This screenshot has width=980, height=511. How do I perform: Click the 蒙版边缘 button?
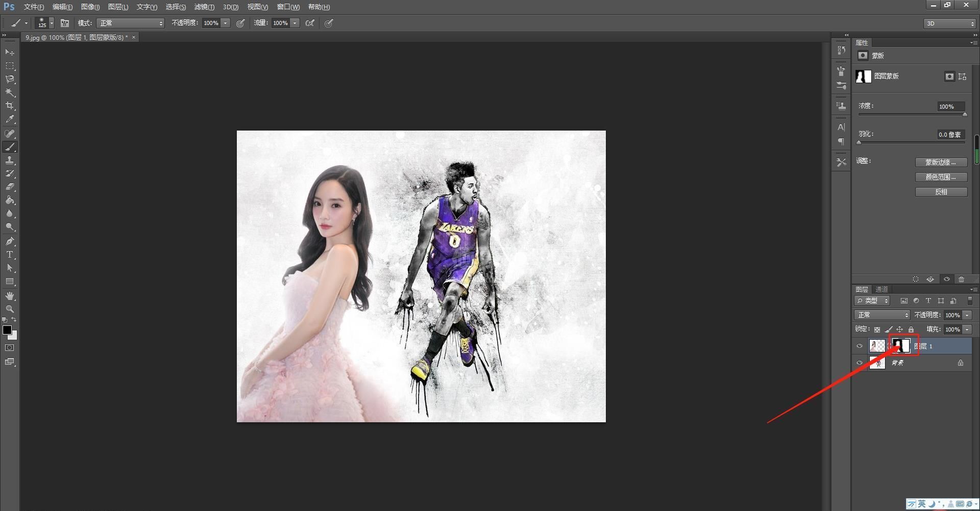pyautogui.click(x=941, y=162)
